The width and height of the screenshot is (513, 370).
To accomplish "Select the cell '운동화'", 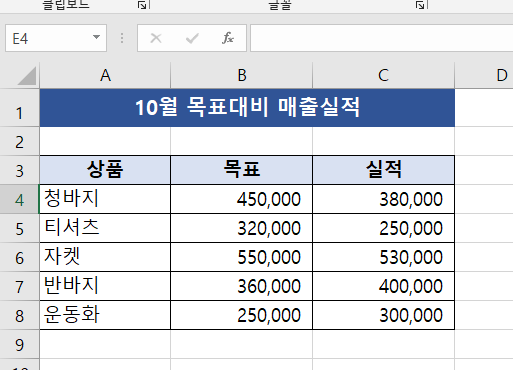I will (x=105, y=315).
